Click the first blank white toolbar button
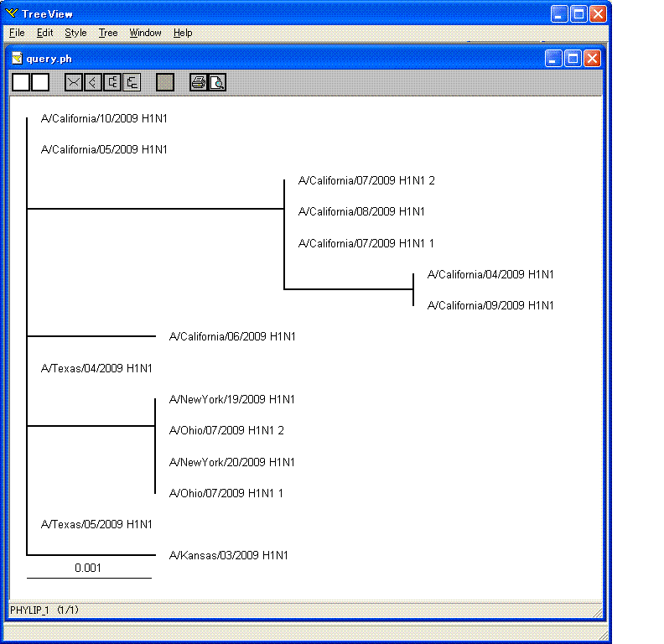Viewport: 664px width, 644px height. [21, 82]
